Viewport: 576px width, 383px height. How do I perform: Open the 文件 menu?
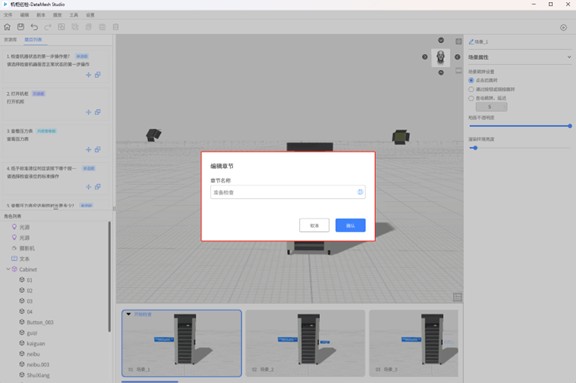8,15
